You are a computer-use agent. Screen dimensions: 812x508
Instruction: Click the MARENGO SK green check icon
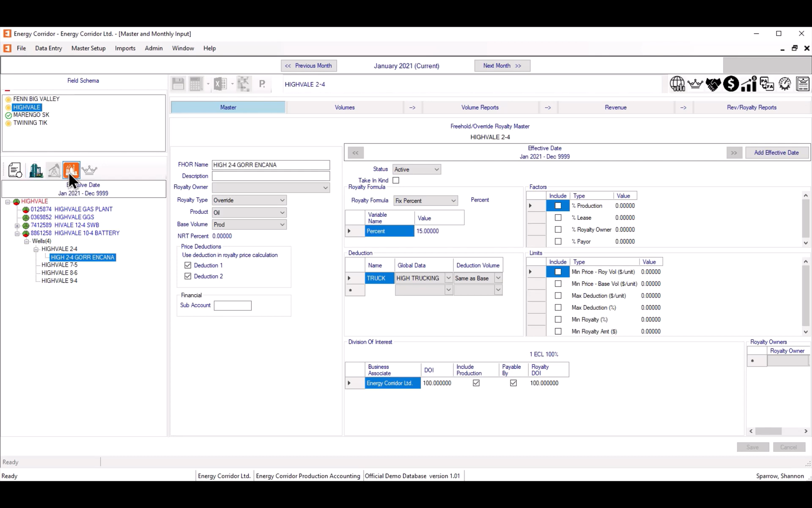[8, 115]
